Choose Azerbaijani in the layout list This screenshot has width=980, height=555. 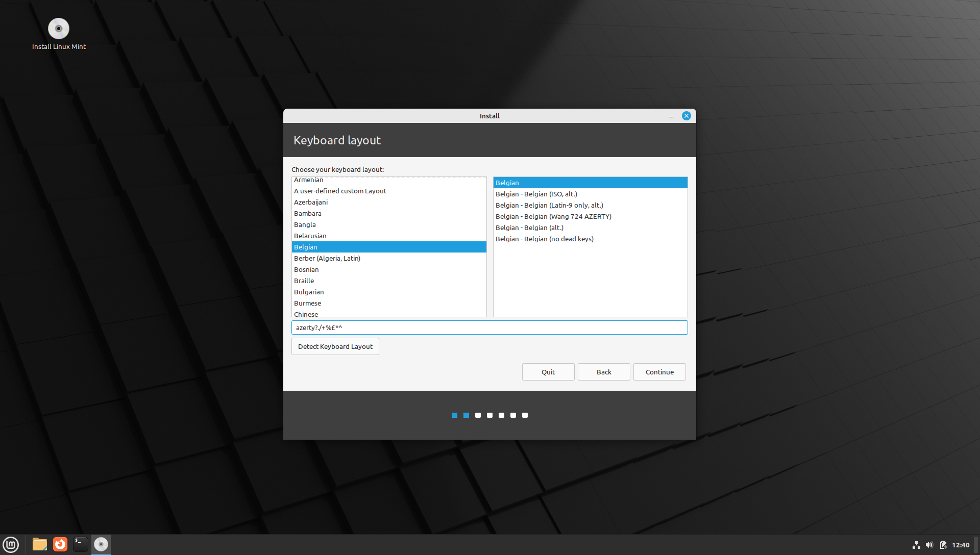point(389,202)
